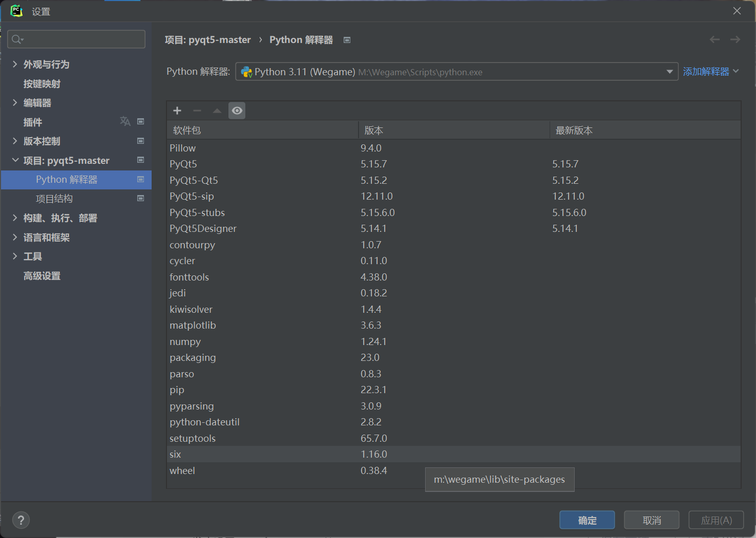This screenshot has width=756, height=538.
Task: Click the Python icon in the interpreter field
Action: click(x=246, y=72)
